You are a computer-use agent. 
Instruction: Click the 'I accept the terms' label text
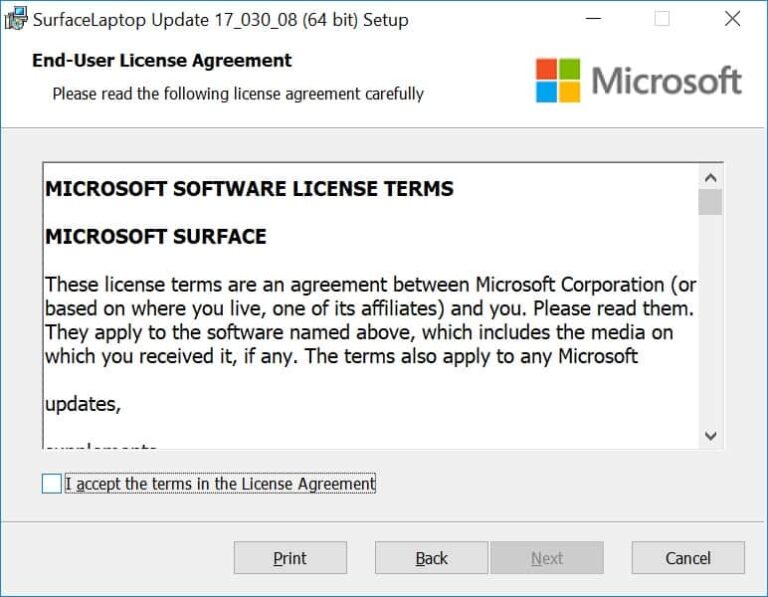click(x=220, y=484)
